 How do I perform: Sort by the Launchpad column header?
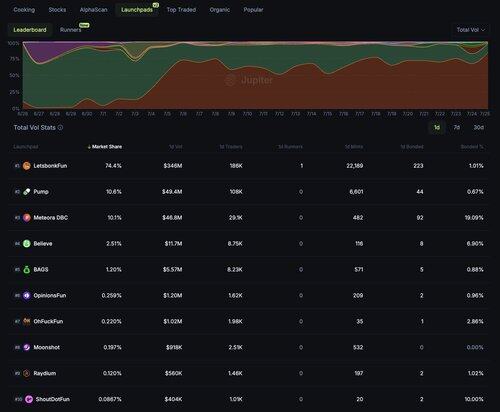26,147
